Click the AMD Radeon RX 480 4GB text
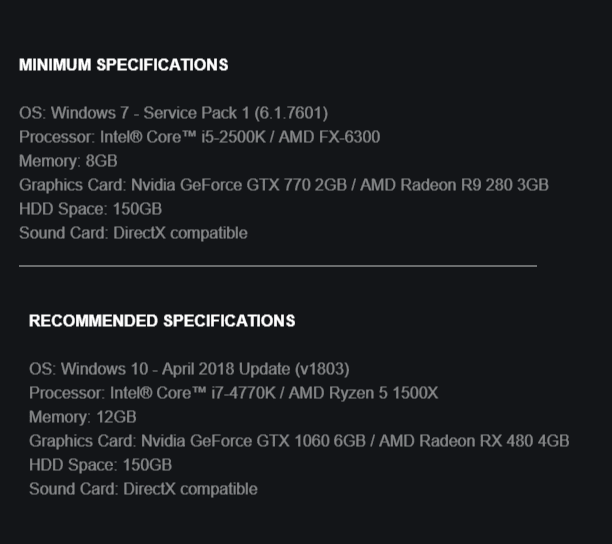The image size is (612, 544). (474, 441)
